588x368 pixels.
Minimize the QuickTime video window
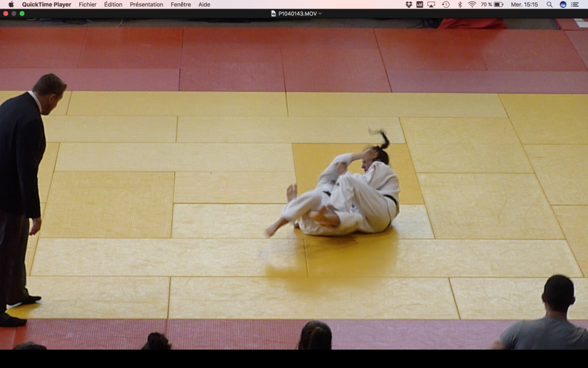[14, 14]
